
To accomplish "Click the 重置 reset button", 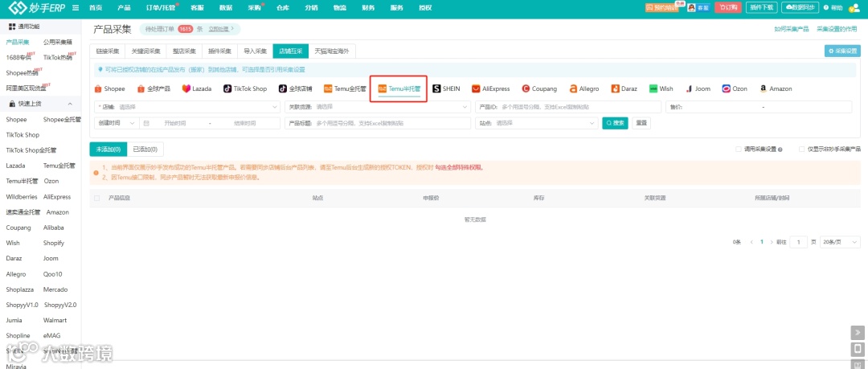I will [x=641, y=123].
